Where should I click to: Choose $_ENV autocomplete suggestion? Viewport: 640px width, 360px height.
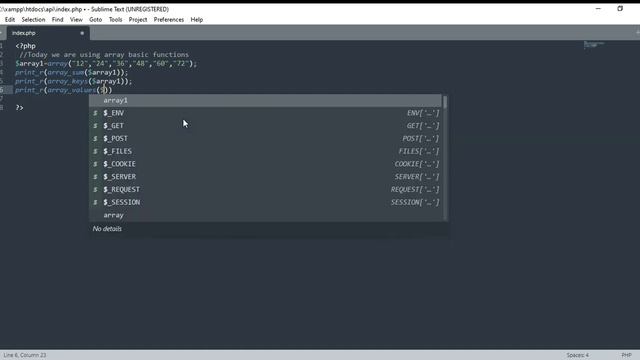pos(265,113)
